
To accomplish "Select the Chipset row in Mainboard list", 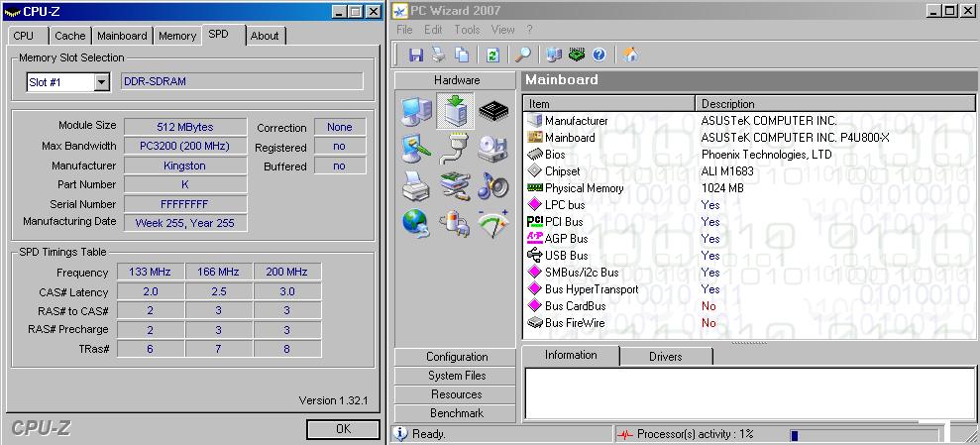I will pyautogui.click(x=562, y=171).
